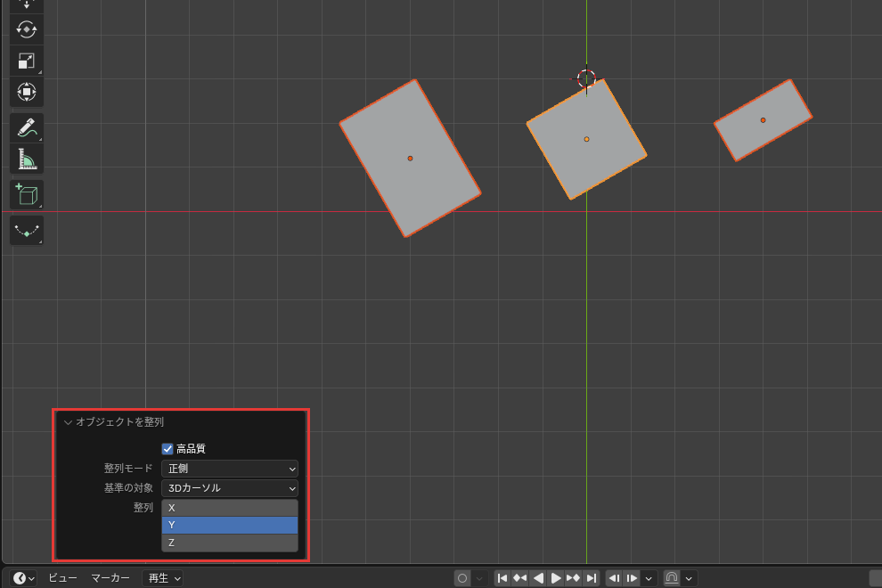Open the マーカー menu
Screen dimensions: 882x588
click(x=110, y=578)
